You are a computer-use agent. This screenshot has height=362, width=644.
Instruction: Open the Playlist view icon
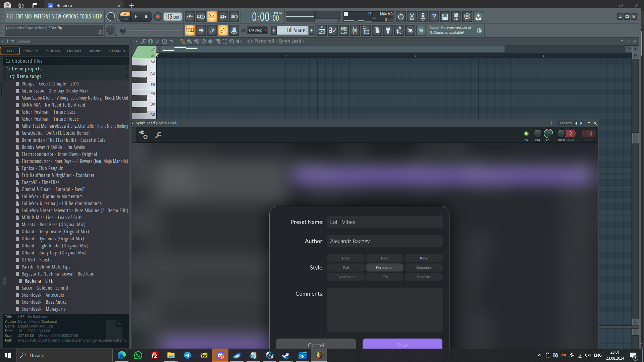point(322,31)
